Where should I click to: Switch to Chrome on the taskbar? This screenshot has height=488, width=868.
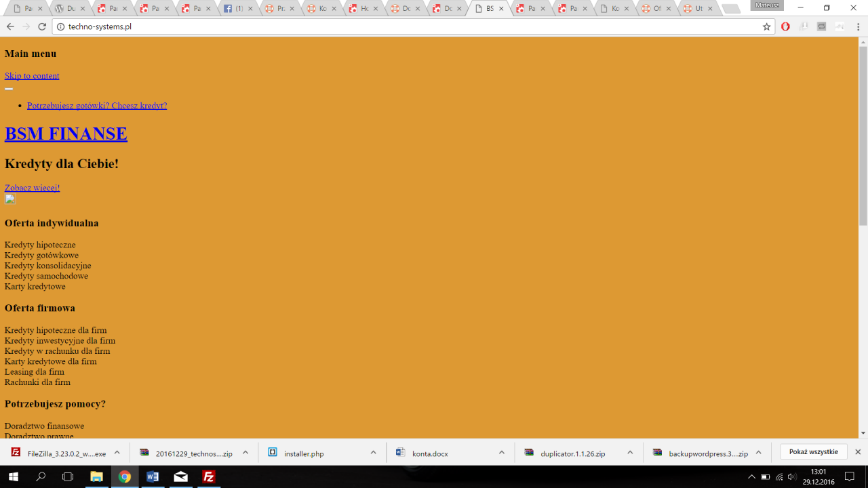(124, 476)
